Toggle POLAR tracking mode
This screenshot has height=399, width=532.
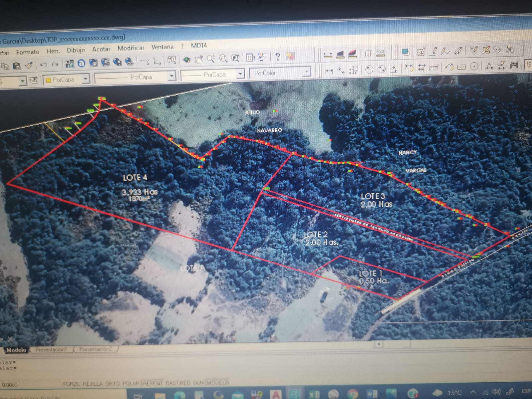131,383
